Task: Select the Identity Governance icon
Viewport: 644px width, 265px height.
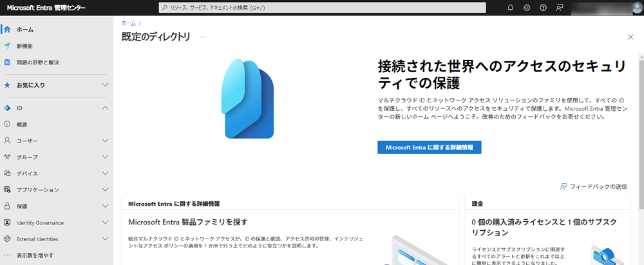Action: click(7, 222)
